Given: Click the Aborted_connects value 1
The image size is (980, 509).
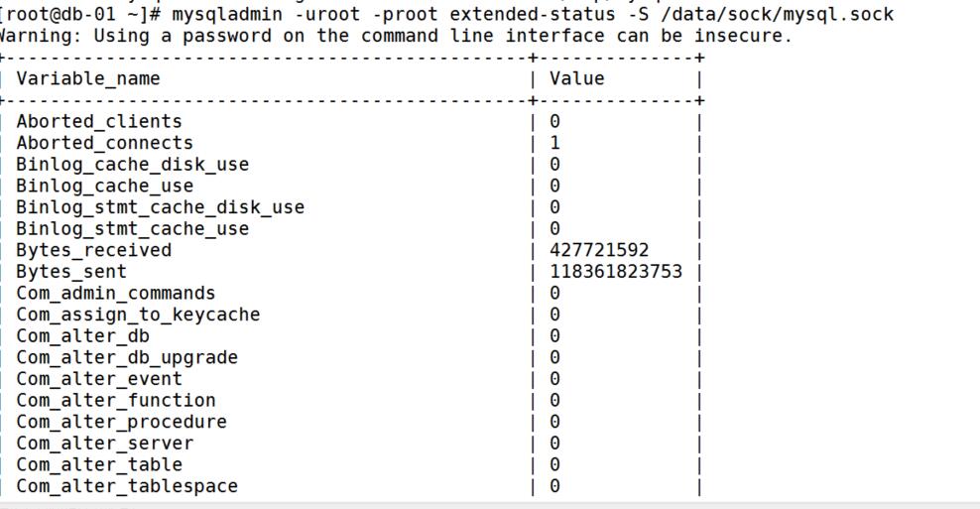Looking at the screenshot, I should pos(554,143).
